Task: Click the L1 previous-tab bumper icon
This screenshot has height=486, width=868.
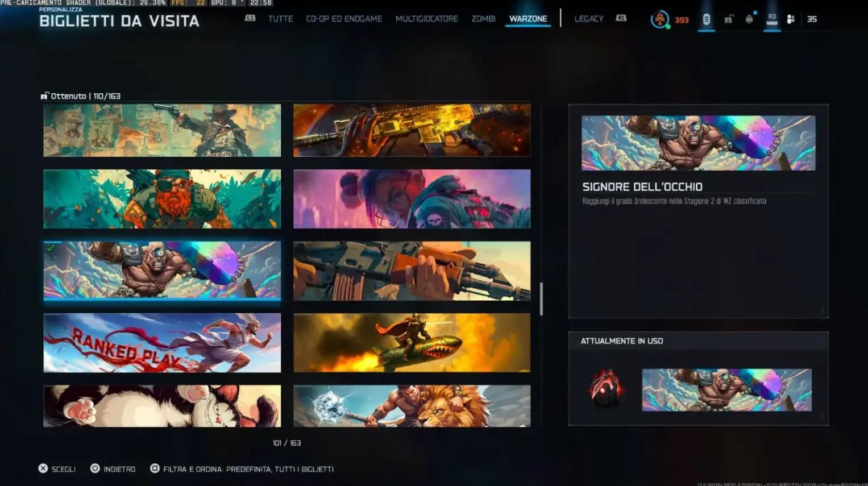Action: (x=250, y=18)
